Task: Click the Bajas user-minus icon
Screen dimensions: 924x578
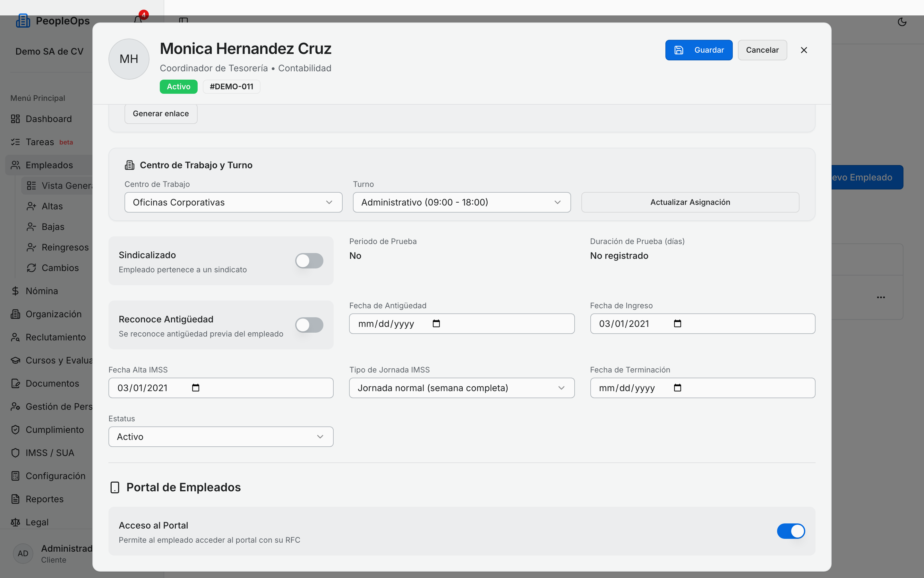Action: coord(31,227)
